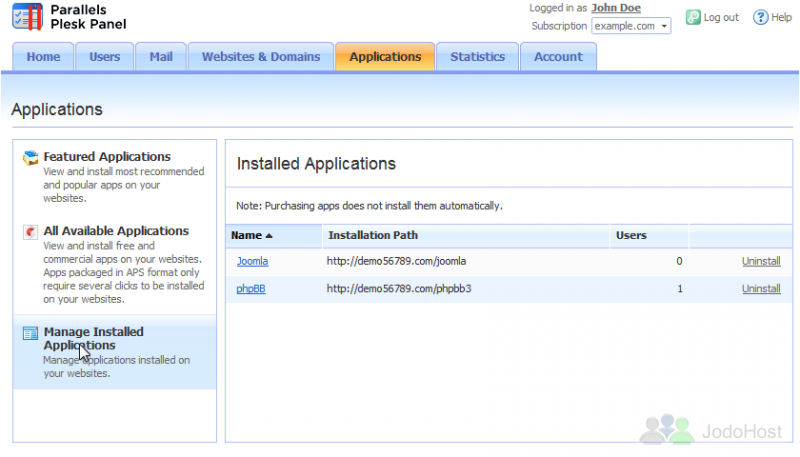Click the http://demo56789.com/joomla path text
This screenshot has height=457, width=800.
pyautogui.click(x=396, y=261)
